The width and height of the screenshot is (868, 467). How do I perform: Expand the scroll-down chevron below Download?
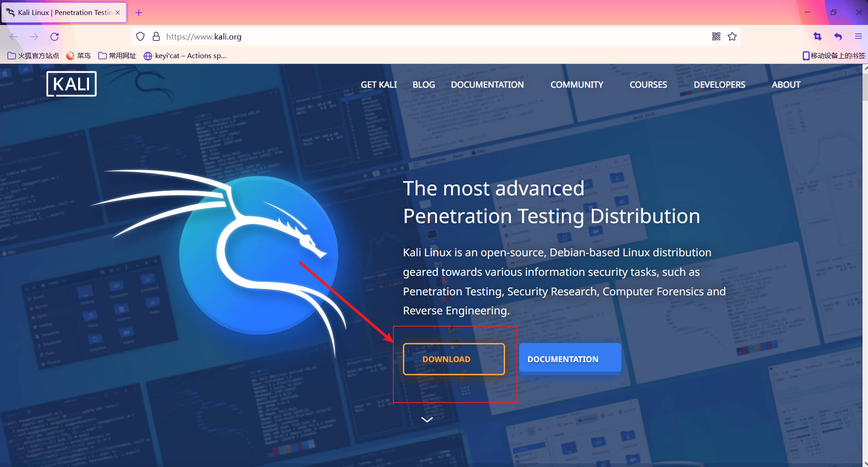pyautogui.click(x=427, y=419)
